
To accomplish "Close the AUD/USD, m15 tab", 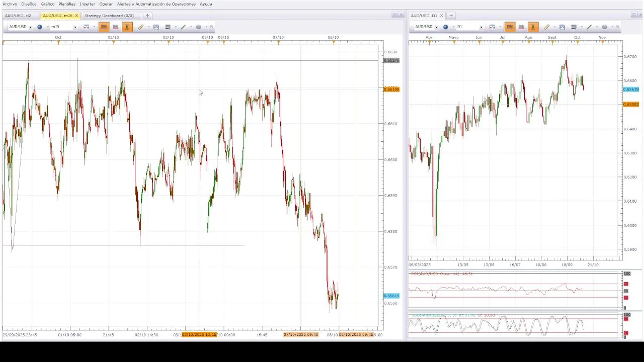I will (x=76, y=16).
